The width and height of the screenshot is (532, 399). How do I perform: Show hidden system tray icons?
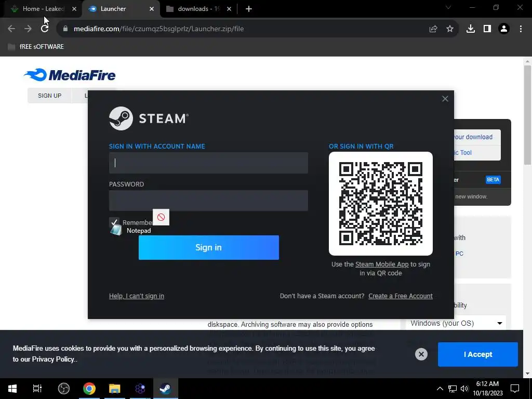pos(440,389)
